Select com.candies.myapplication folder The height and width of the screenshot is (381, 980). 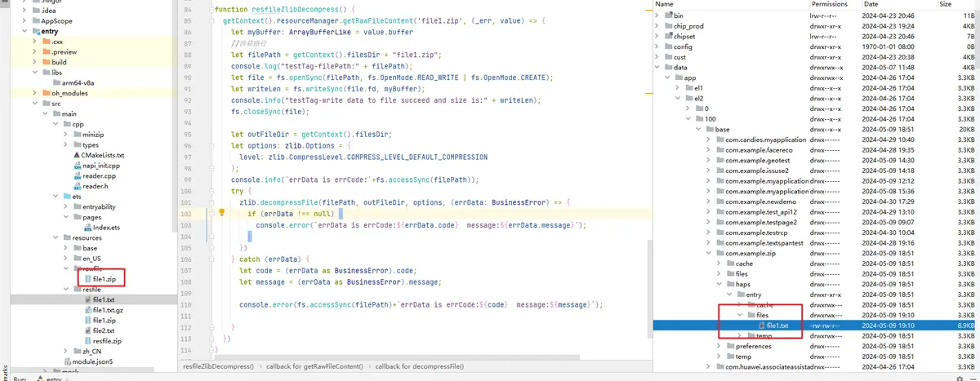pos(759,140)
